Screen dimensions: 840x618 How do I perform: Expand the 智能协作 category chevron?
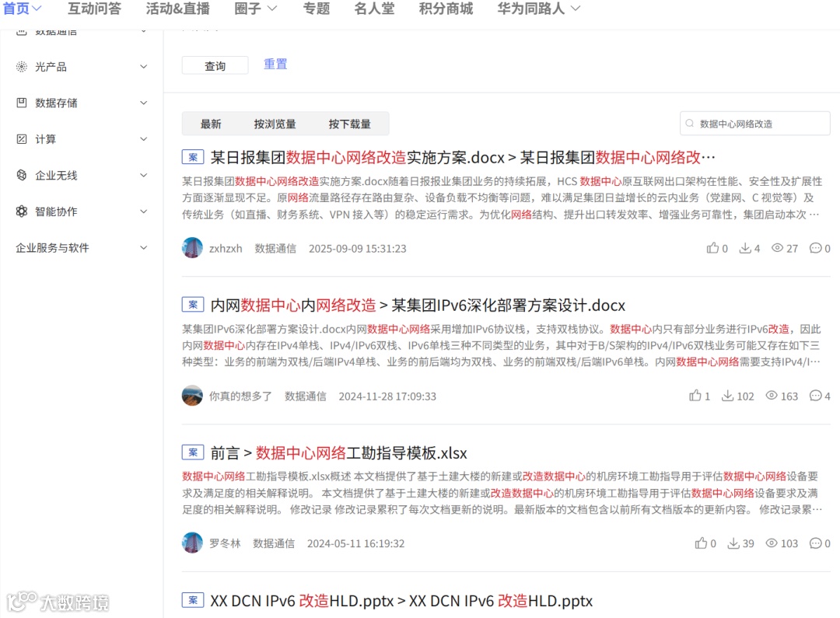point(144,211)
